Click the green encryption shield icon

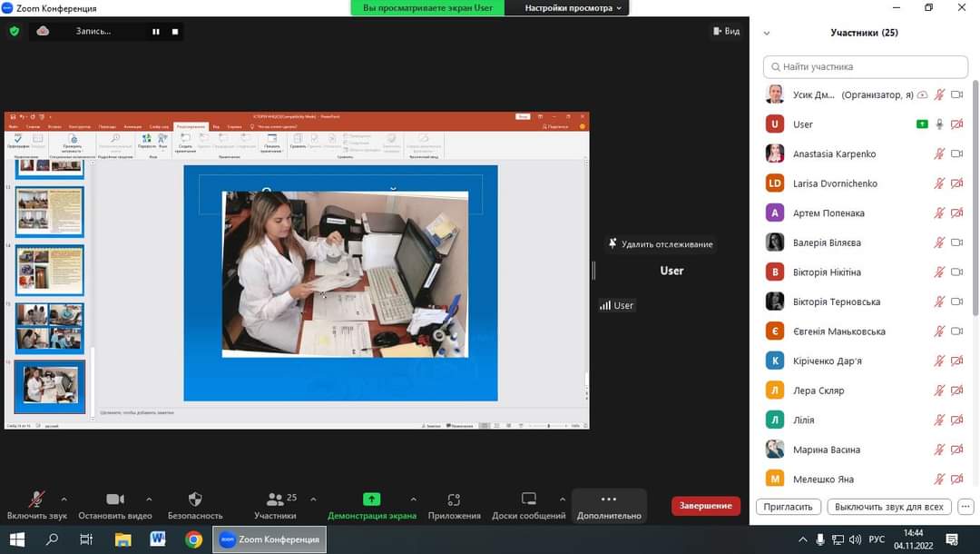[14, 31]
